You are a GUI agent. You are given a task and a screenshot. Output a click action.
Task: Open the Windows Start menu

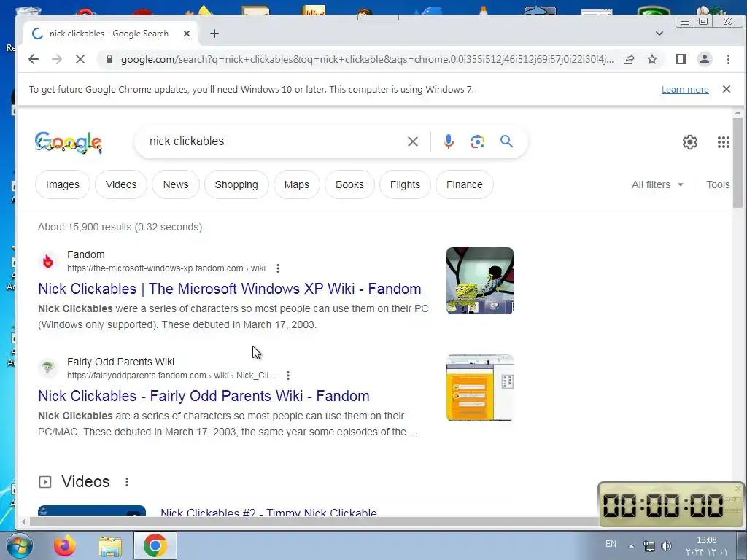[x=19, y=545]
